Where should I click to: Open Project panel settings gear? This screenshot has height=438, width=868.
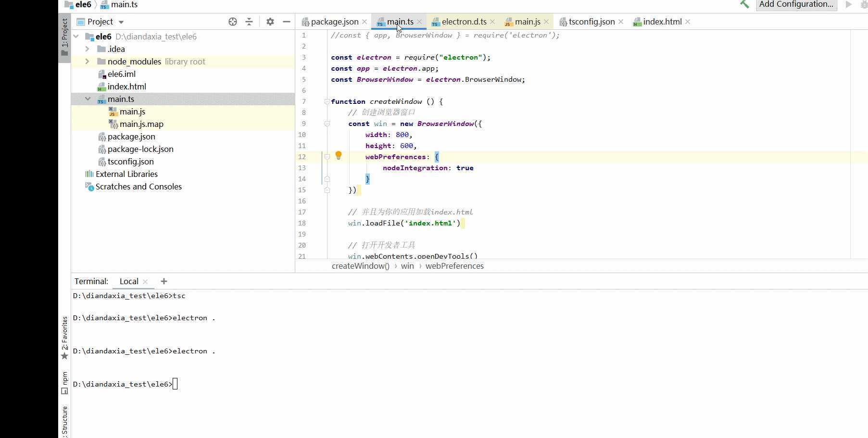click(x=270, y=22)
